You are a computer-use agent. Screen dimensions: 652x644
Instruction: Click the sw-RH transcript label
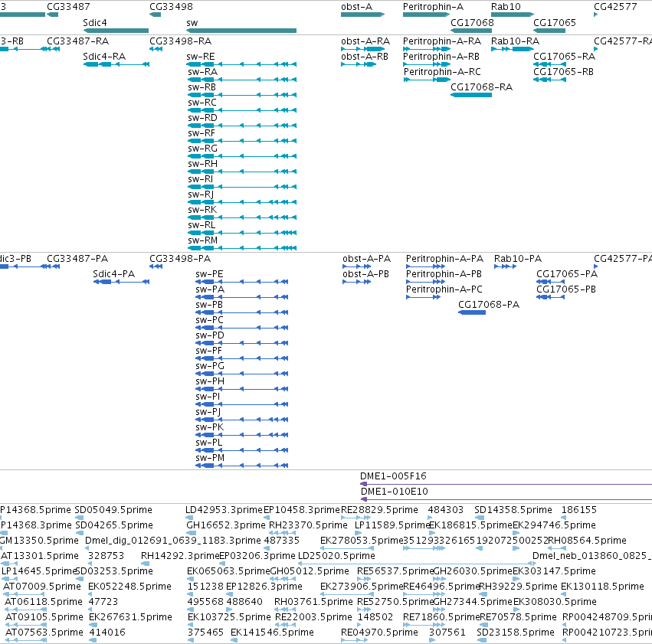click(202, 164)
